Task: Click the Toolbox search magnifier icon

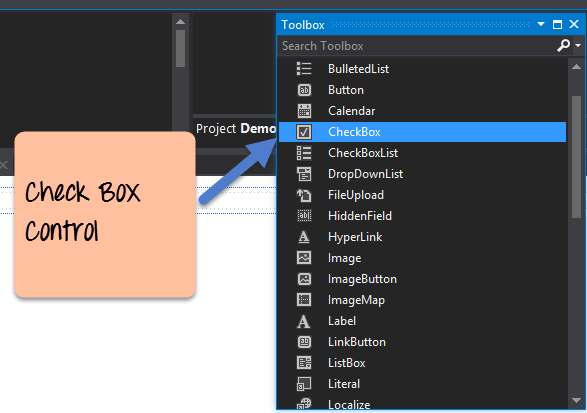Action: [563, 45]
